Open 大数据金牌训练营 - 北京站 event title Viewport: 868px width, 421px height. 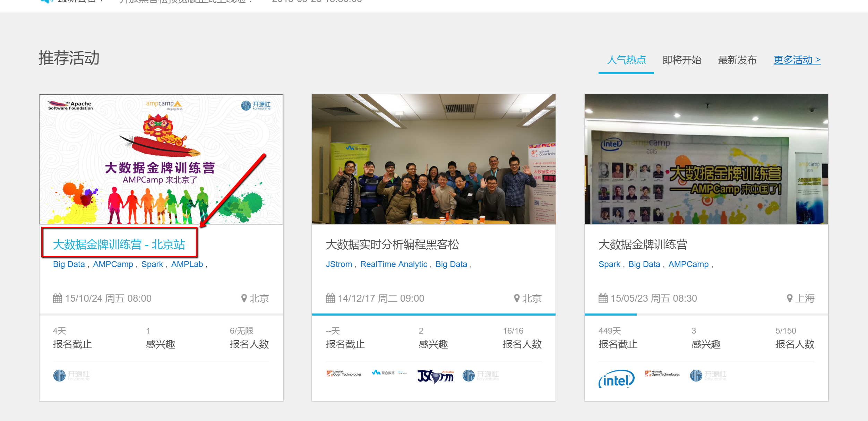(x=119, y=244)
